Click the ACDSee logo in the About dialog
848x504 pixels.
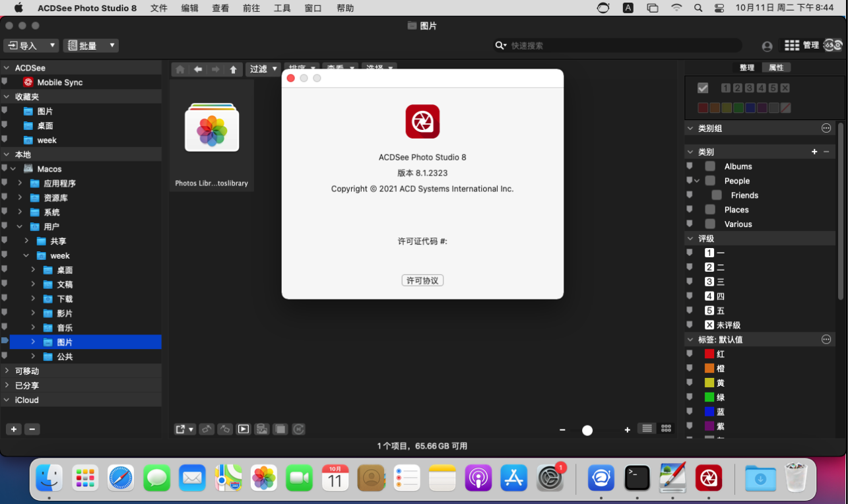point(422,121)
